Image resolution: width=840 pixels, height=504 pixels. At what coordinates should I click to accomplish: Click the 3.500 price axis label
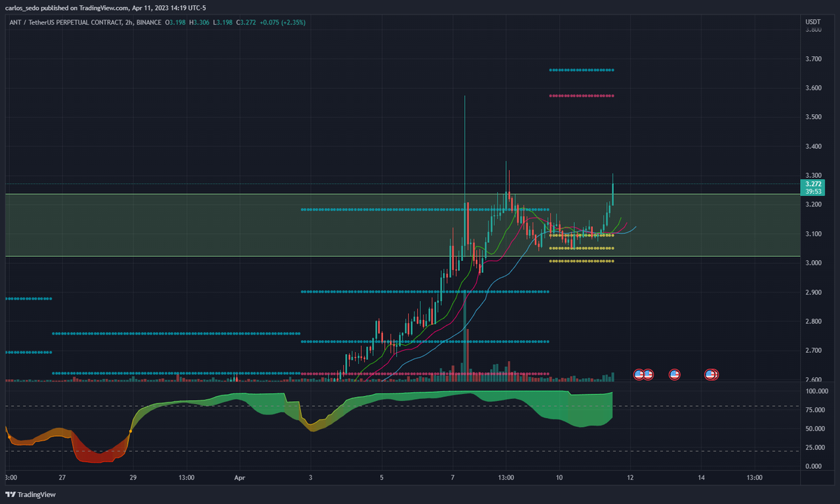(x=813, y=117)
